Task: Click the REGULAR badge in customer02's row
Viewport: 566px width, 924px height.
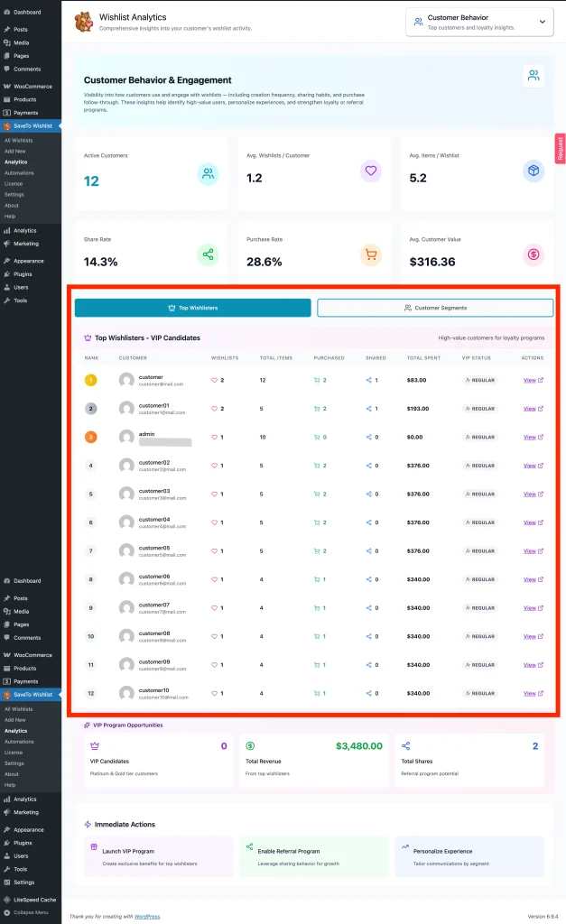Action: 480,466
